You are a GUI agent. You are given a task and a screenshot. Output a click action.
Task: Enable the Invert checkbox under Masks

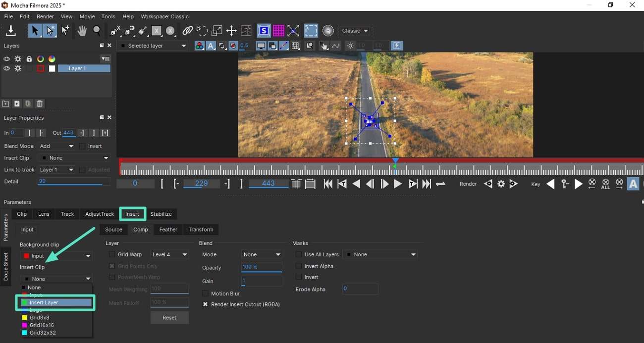(x=298, y=277)
